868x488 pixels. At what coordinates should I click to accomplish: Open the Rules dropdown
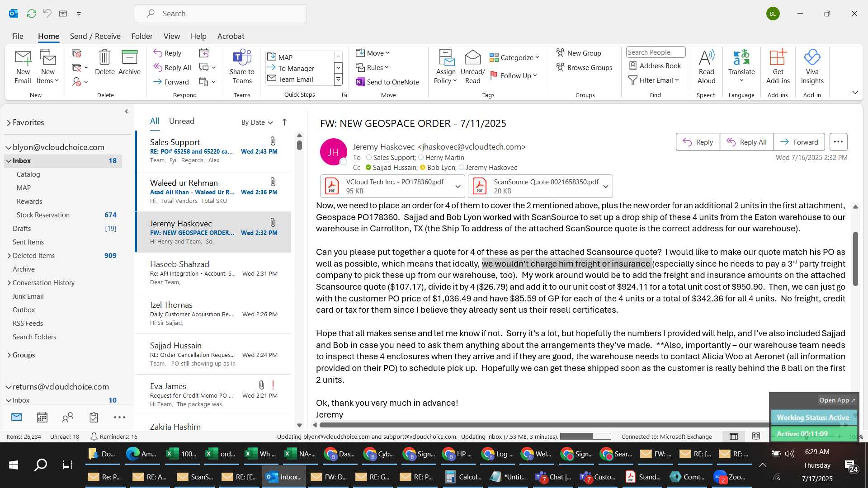pos(372,67)
